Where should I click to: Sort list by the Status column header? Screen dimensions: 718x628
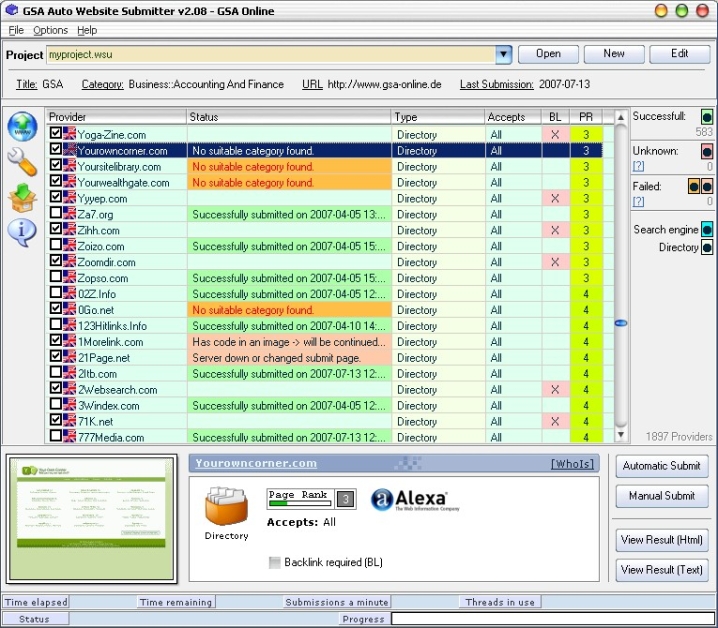click(288, 117)
